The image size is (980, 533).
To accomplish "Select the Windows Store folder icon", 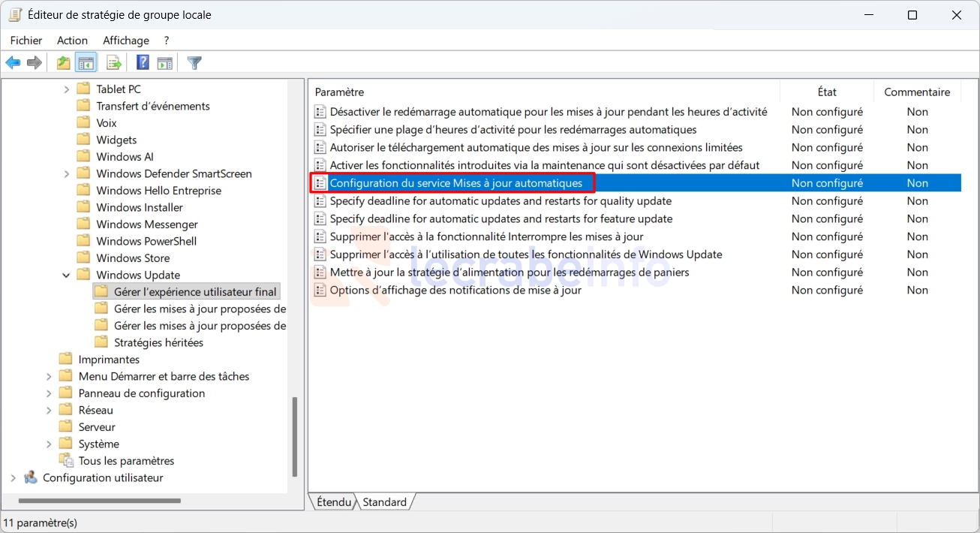I will [83, 258].
